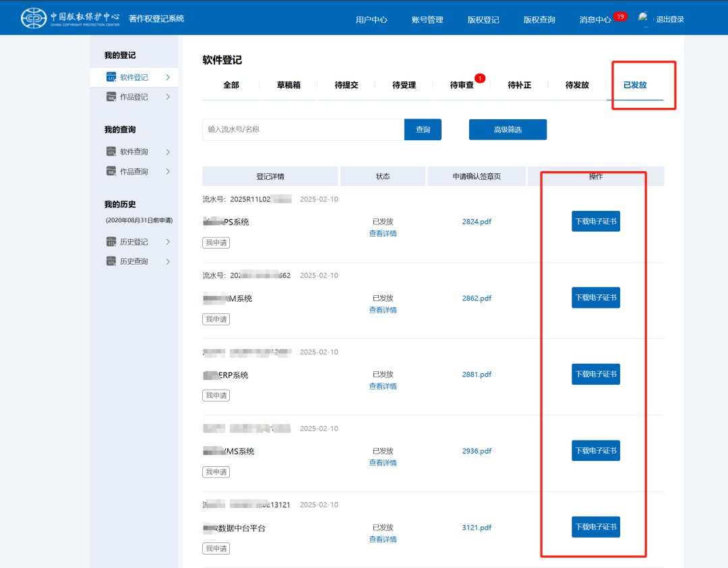This screenshot has width=728, height=568.
Task: Click the 查询 search button
Action: click(x=423, y=129)
